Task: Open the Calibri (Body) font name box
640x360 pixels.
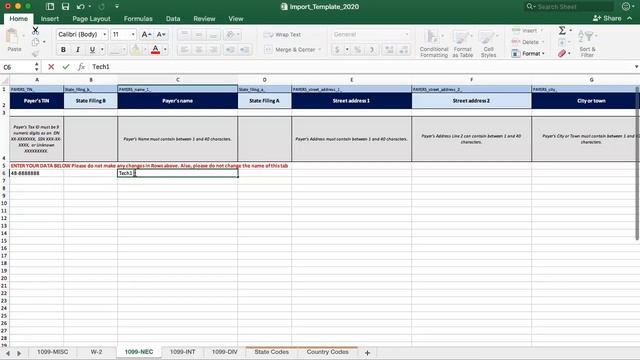Action: [x=82, y=35]
